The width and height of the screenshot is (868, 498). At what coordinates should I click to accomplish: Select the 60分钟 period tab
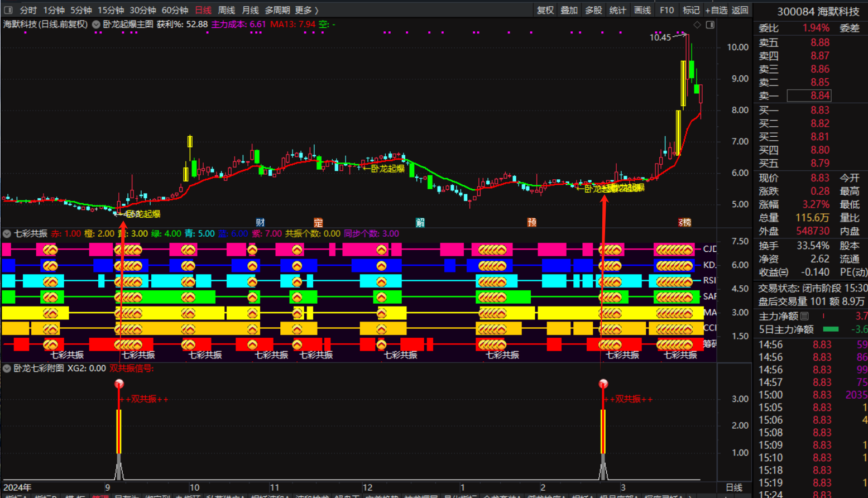[175, 10]
